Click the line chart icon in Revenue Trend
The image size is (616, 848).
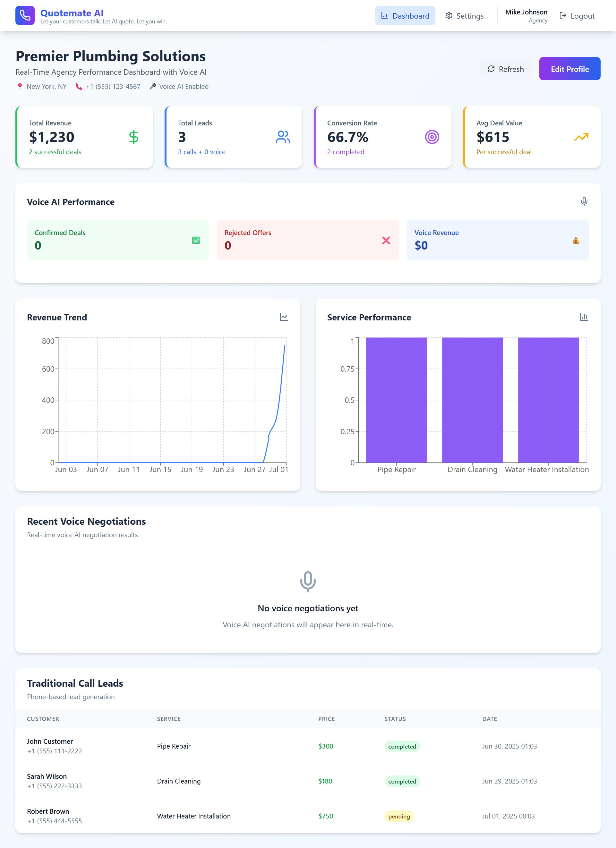[x=284, y=317]
